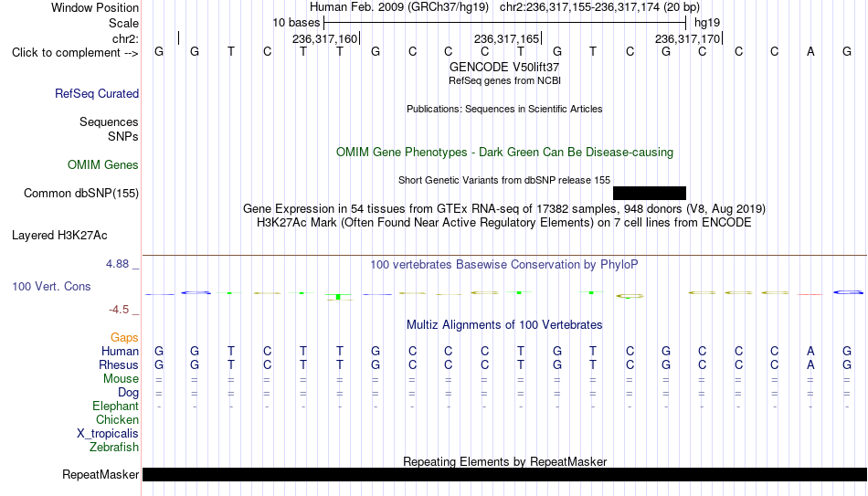
Task: Click the 'Click to complement -->' label
Action: pyautogui.click(x=75, y=53)
